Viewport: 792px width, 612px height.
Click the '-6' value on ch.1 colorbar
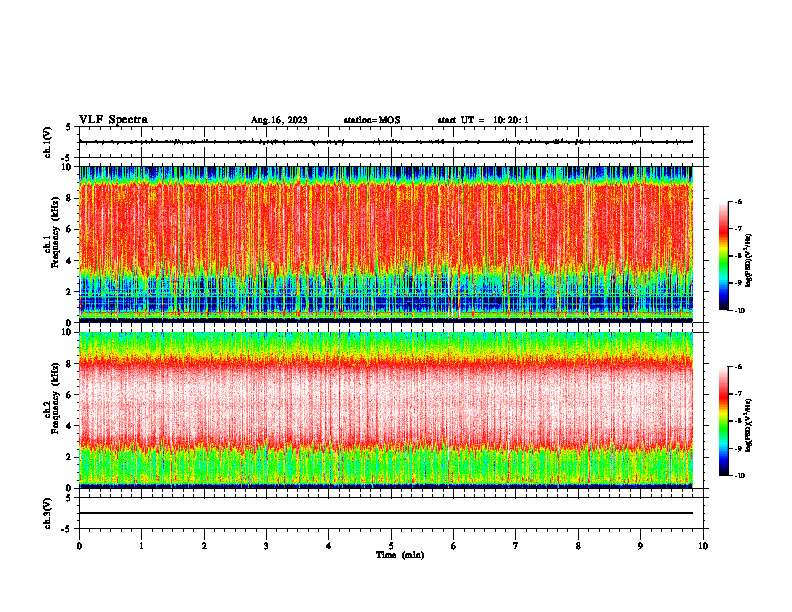coord(738,201)
